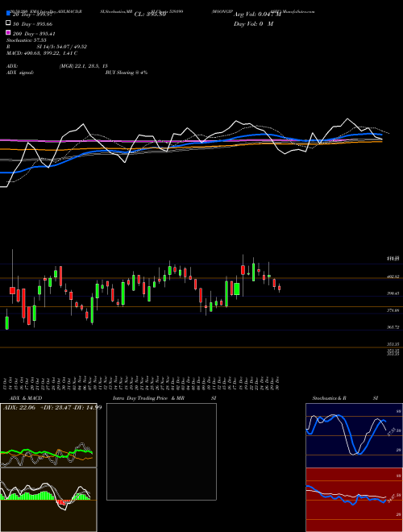Click the first green candlestick at chart start
Viewport: 403px width, 532px height.
pyautogui.click(x=6, y=322)
